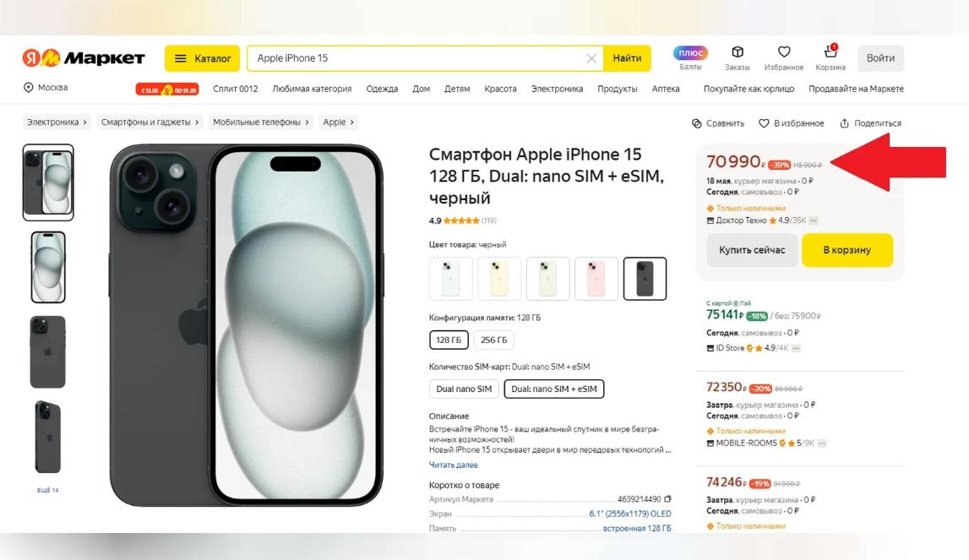Open the Продукты category menu item
Viewport: 969px width, 560px height.
[x=617, y=89]
